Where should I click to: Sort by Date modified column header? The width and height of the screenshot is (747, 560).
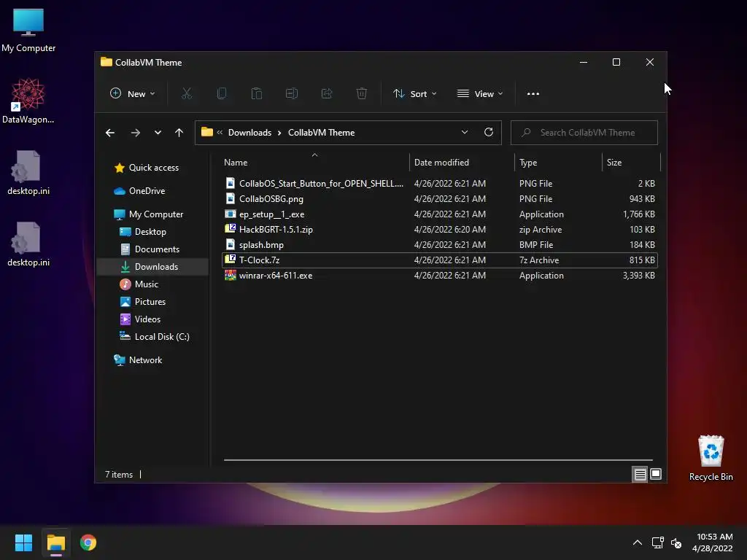coord(462,163)
